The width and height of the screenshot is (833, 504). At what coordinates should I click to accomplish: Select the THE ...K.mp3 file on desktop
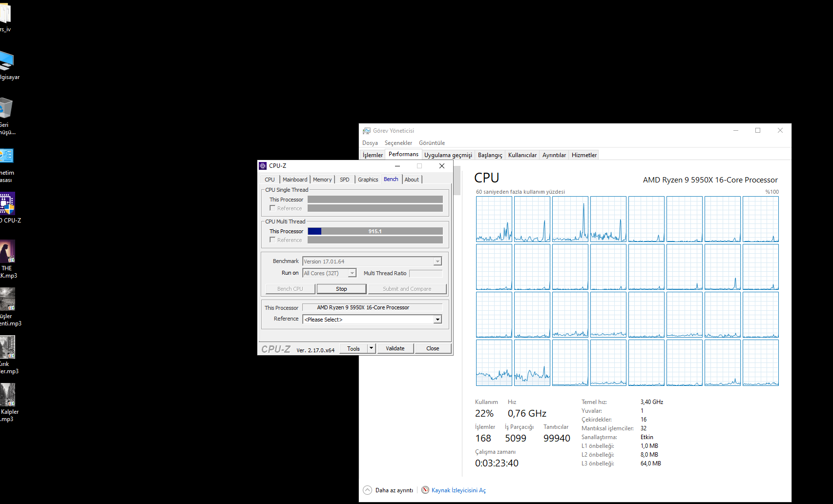coord(7,251)
